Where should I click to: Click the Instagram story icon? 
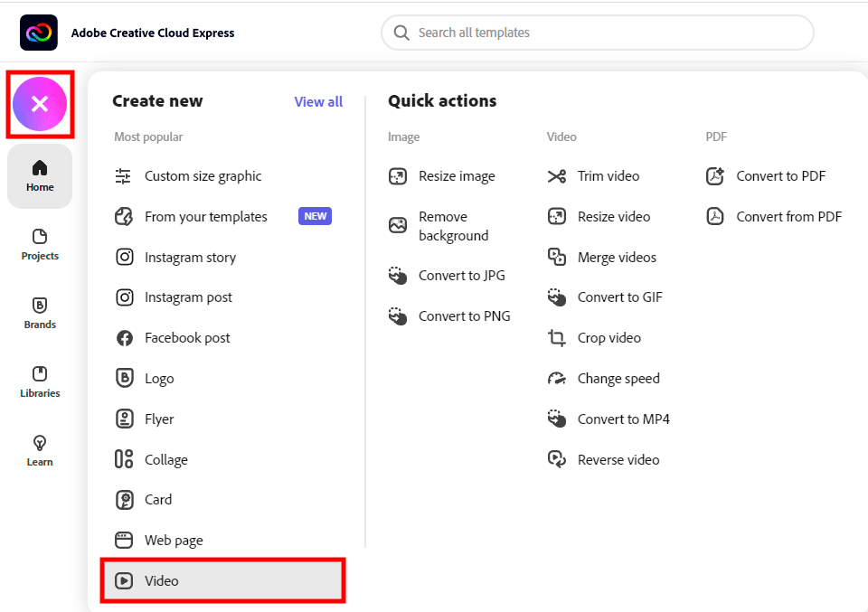click(125, 257)
